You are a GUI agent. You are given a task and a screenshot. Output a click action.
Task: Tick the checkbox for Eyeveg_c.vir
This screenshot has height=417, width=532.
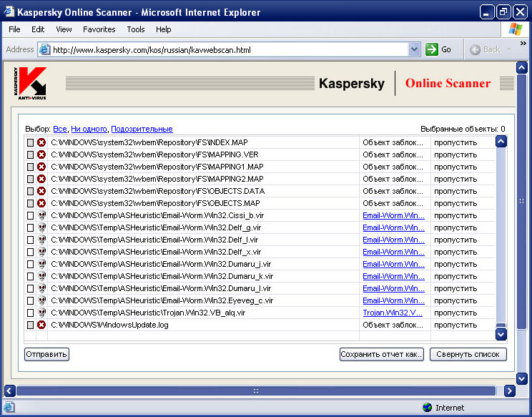click(30, 301)
